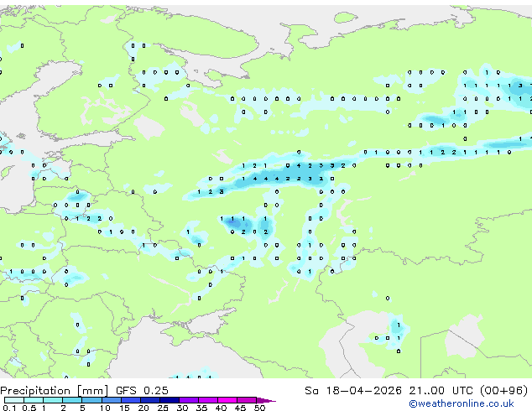The width and height of the screenshot is (532, 411).
Task: Select the 40–45 mm magenta legend swatch
Action: [227, 400]
